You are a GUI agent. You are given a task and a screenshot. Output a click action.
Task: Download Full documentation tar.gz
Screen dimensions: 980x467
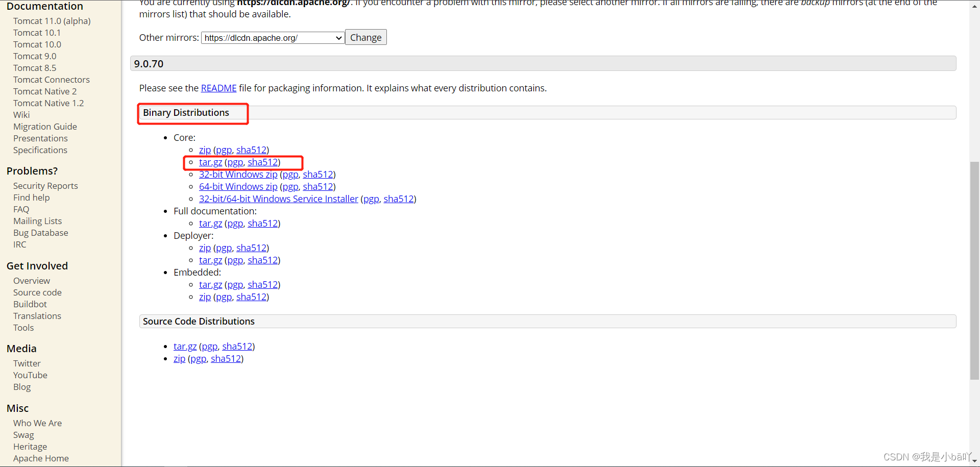[x=210, y=224]
